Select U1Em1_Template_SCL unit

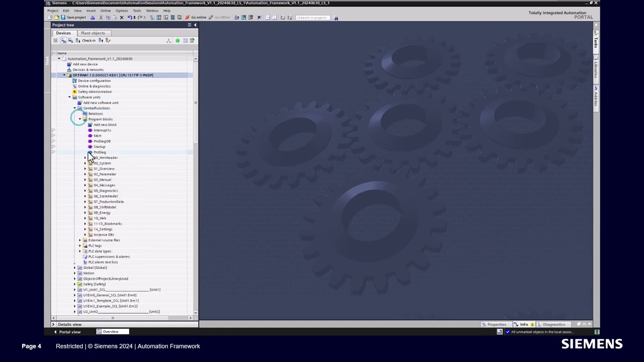[111, 301]
